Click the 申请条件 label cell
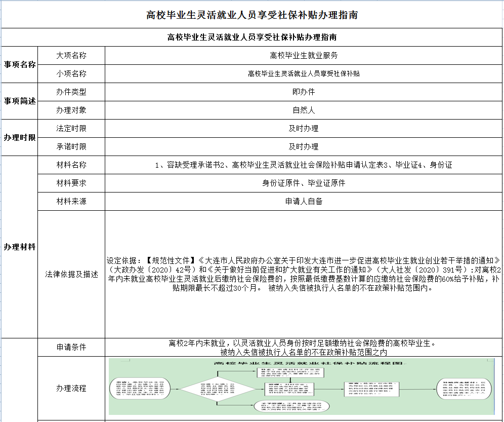 pyautogui.click(x=71, y=348)
